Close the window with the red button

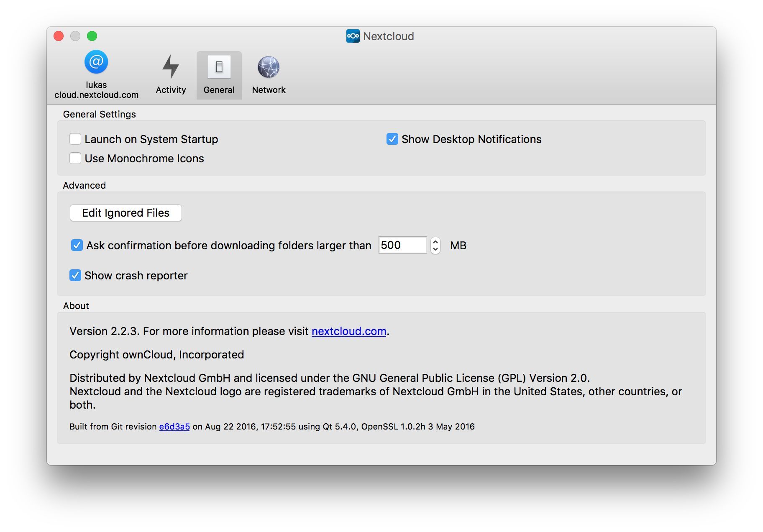coord(59,36)
